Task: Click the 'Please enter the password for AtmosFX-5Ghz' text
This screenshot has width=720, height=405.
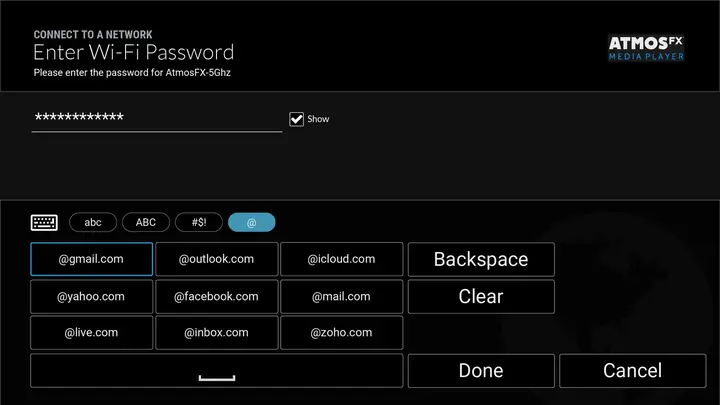Action: [x=132, y=73]
